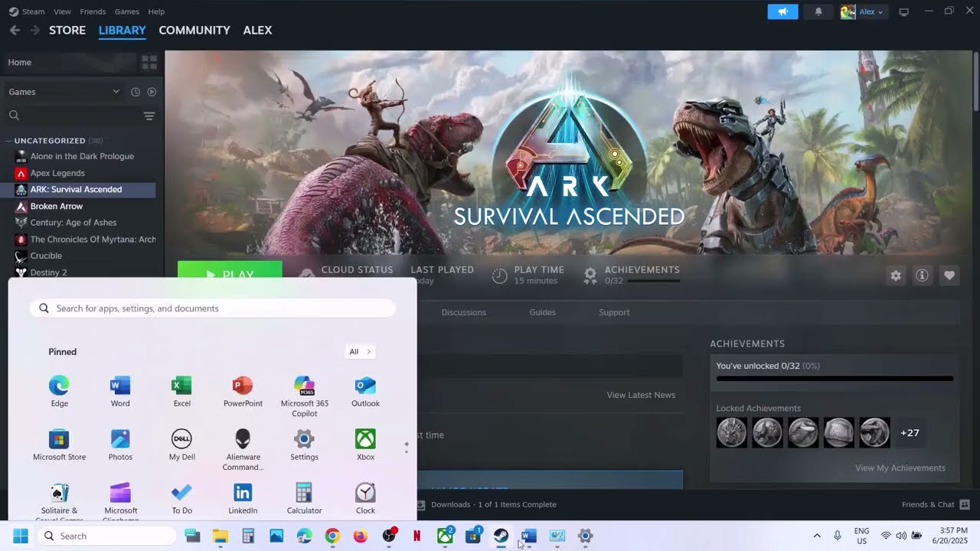Open the Games filter dropdown
This screenshot has height=551, width=980.
point(64,92)
